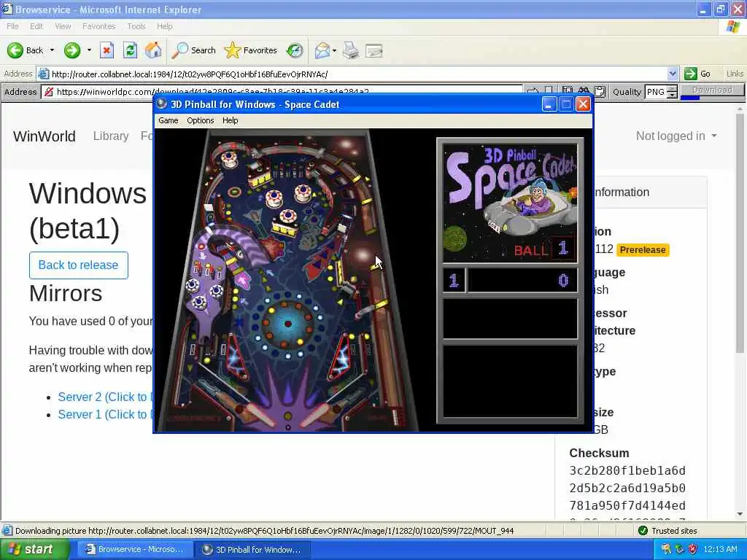Expand the Mail button dropdown arrow

point(334,50)
